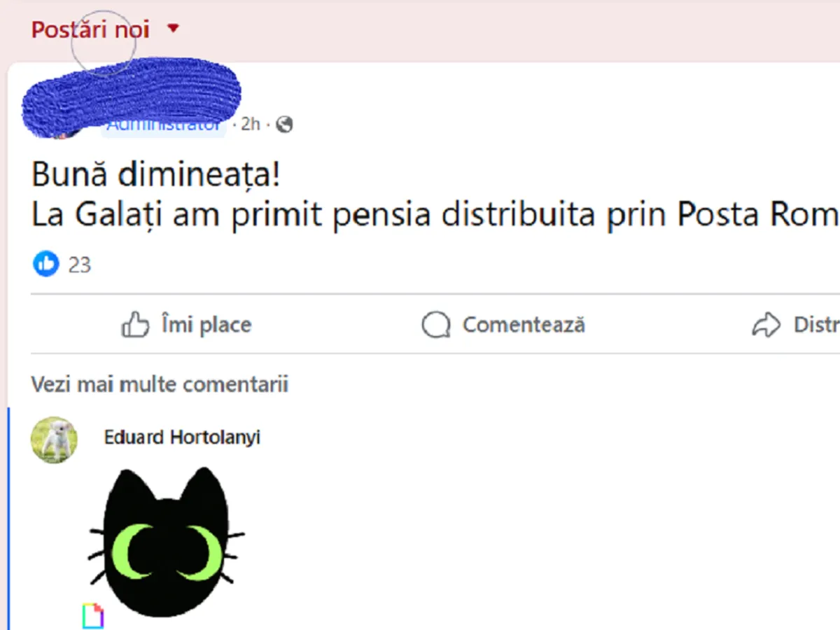Click the Distr share label
Image resolution: width=840 pixels, height=630 pixels.
(x=816, y=325)
